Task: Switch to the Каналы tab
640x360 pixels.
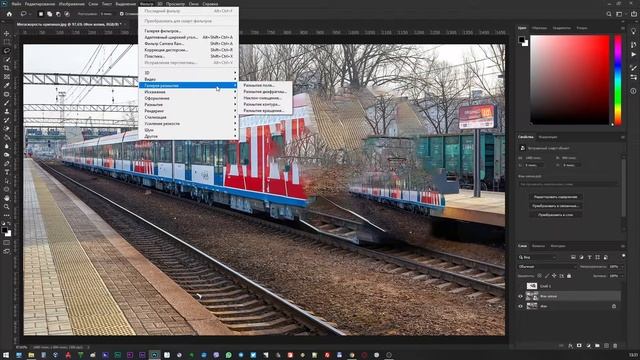Action: click(x=538, y=246)
